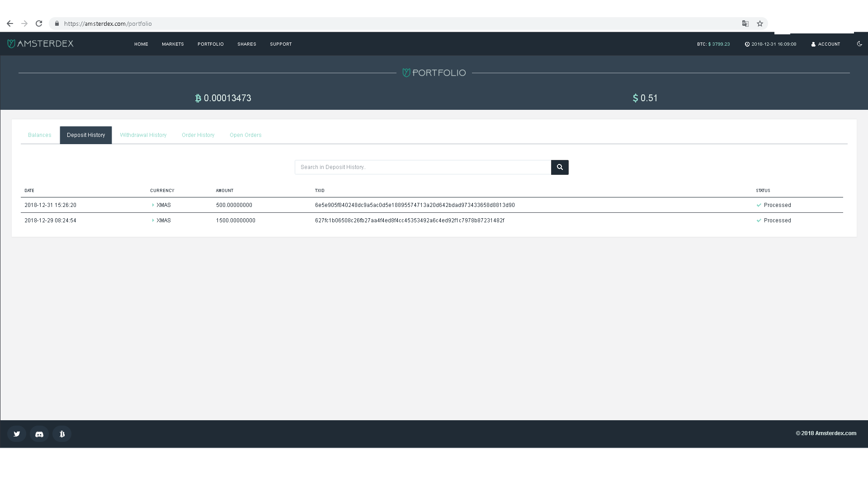868x488 pixels.
Task: Click the browser translate icon
Action: point(745,23)
